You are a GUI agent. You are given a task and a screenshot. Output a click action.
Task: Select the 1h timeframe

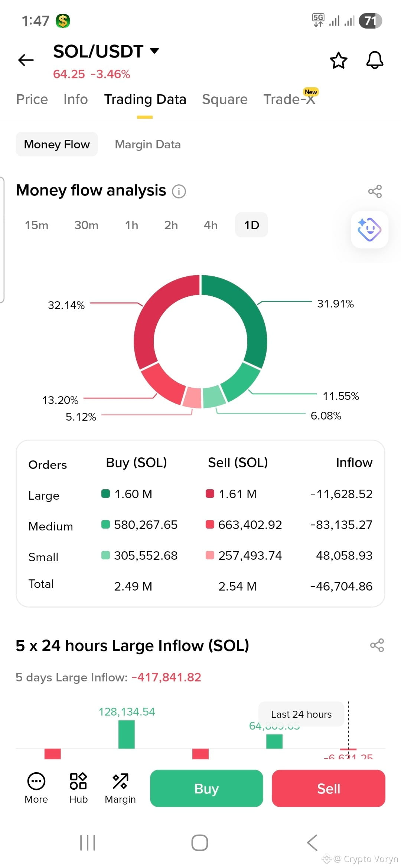(x=131, y=225)
